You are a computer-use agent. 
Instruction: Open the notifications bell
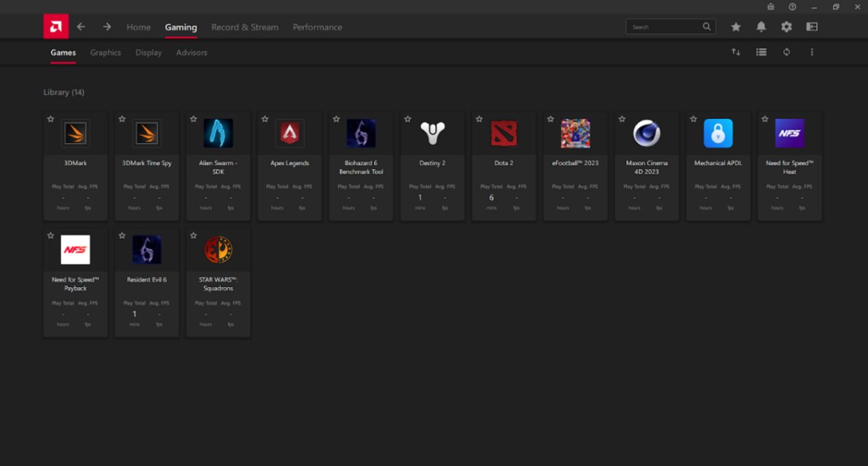pos(761,27)
